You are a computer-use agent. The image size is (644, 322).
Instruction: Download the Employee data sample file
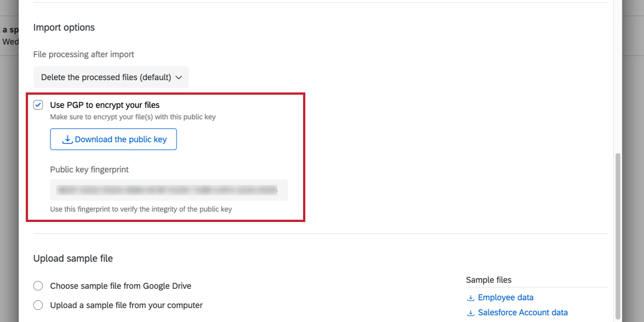tap(505, 297)
